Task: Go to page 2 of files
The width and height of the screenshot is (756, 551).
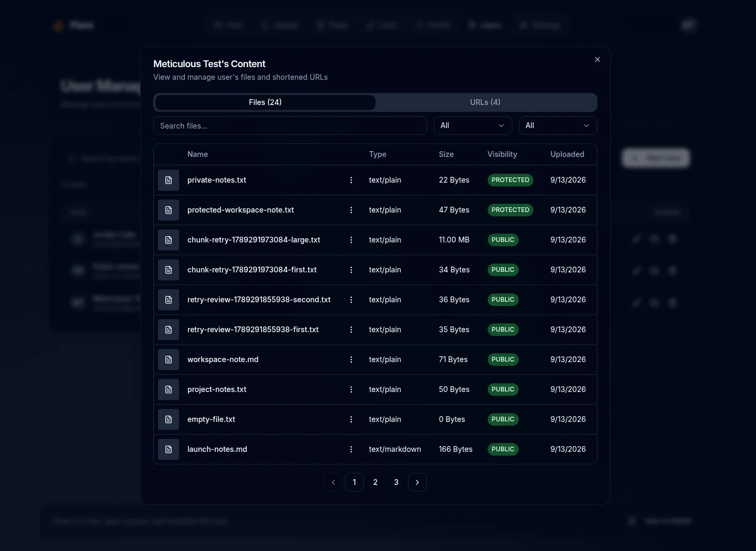Action: pyautogui.click(x=375, y=482)
